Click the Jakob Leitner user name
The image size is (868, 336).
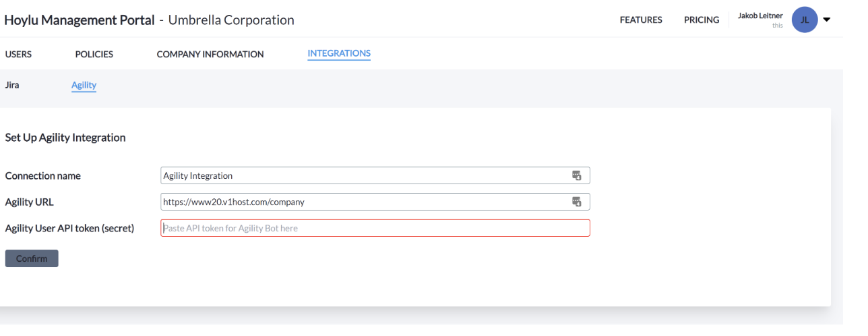point(760,16)
